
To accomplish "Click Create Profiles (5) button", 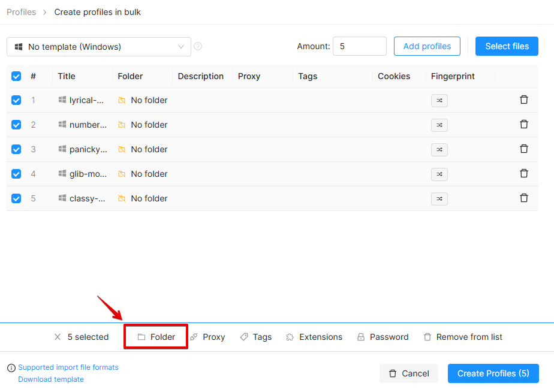I will click(x=493, y=373).
